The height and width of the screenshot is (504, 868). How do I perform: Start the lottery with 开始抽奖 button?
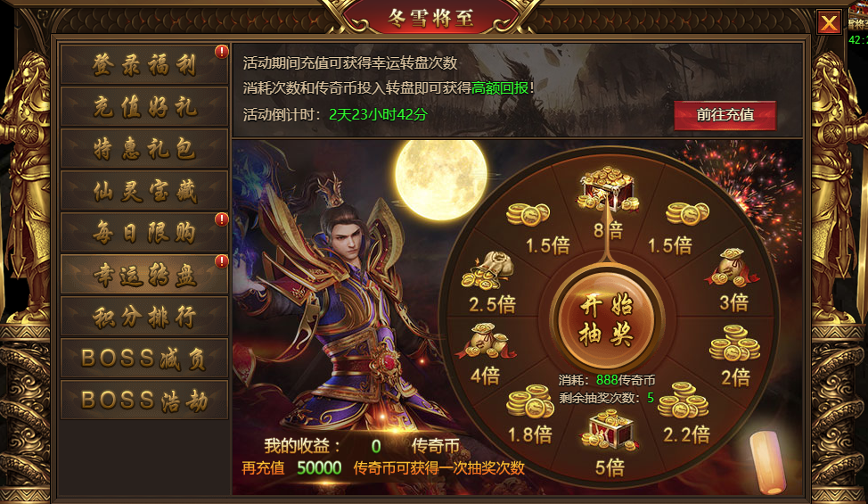[x=607, y=320]
